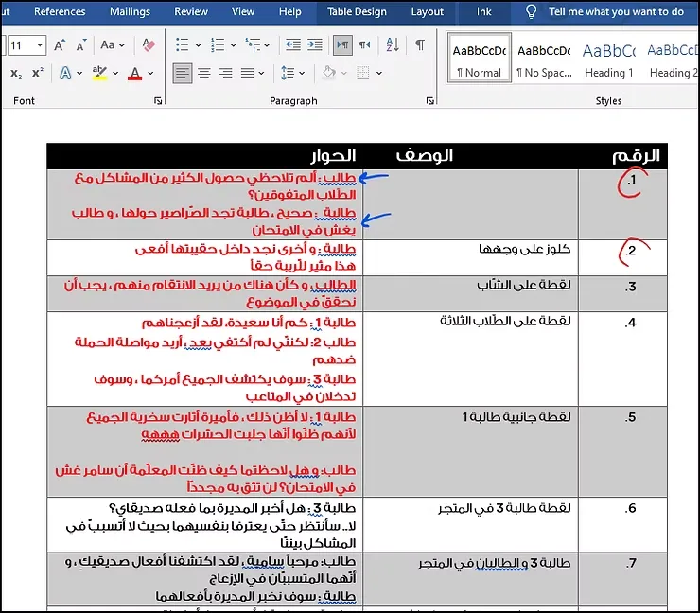The height and width of the screenshot is (613, 700).
Task: Center the paragraph text
Action: pos(204,73)
